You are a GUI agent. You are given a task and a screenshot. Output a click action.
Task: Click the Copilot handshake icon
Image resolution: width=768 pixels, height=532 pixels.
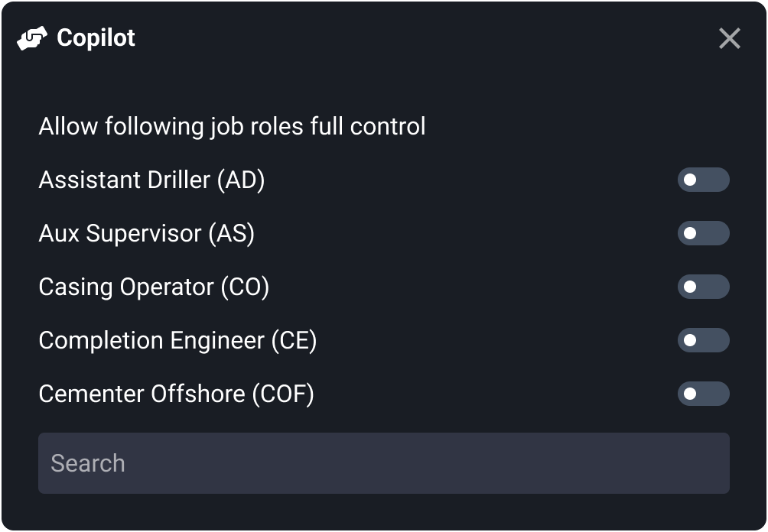click(x=33, y=37)
